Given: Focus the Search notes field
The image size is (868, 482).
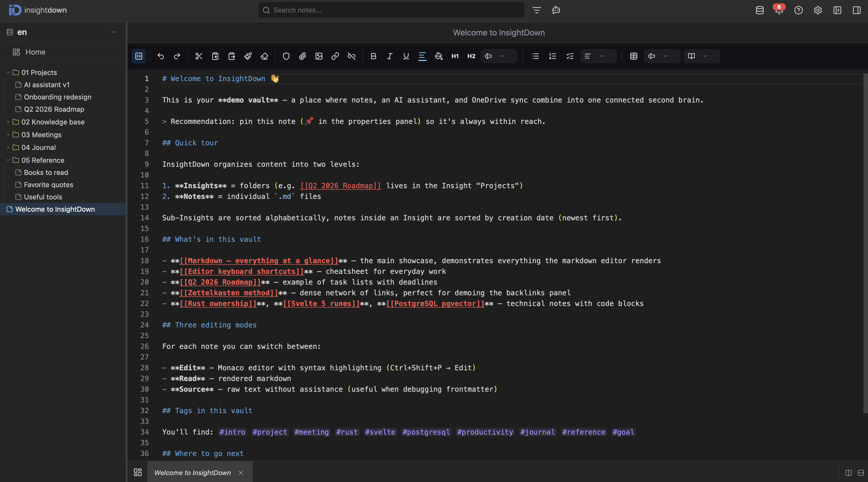Looking at the screenshot, I should 391,10.
